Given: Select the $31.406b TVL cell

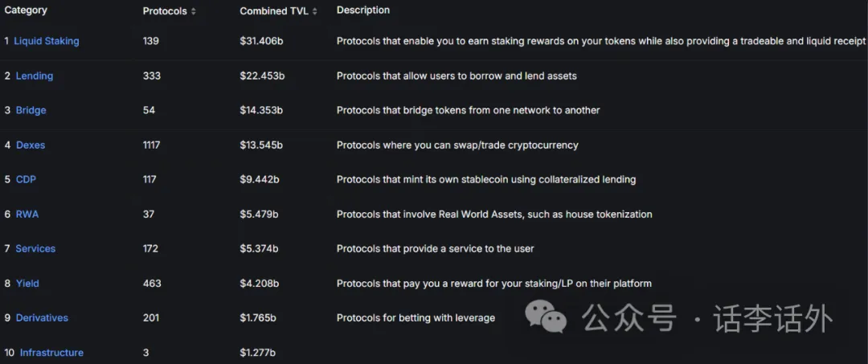Looking at the screenshot, I should point(261,41).
